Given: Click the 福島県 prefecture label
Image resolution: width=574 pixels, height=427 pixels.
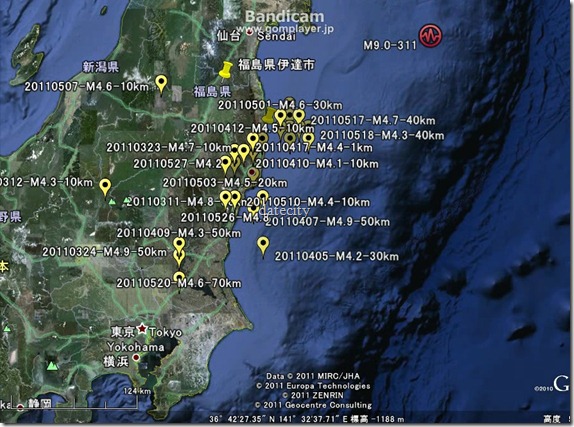Looking at the screenshot, I should (212, 92).
